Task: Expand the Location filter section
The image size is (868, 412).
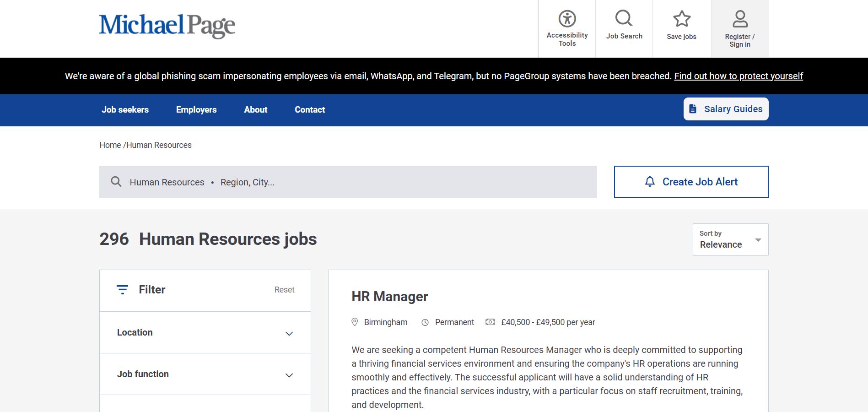Action: 205,332
